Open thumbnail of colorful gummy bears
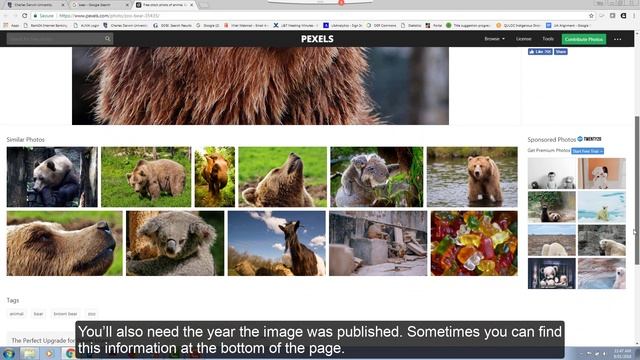Viewport: 640px width, 360px height. (474, 243)
